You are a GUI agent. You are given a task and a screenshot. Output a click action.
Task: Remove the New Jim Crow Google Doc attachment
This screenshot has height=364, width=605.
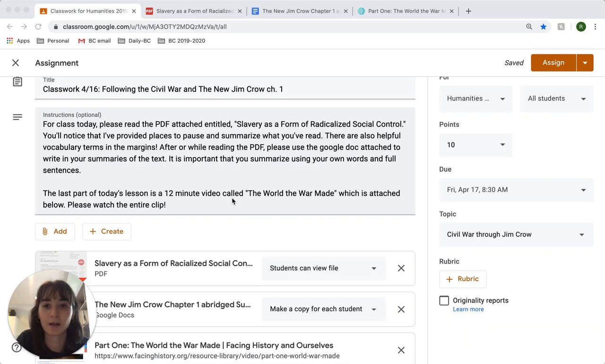click(401, 309)
